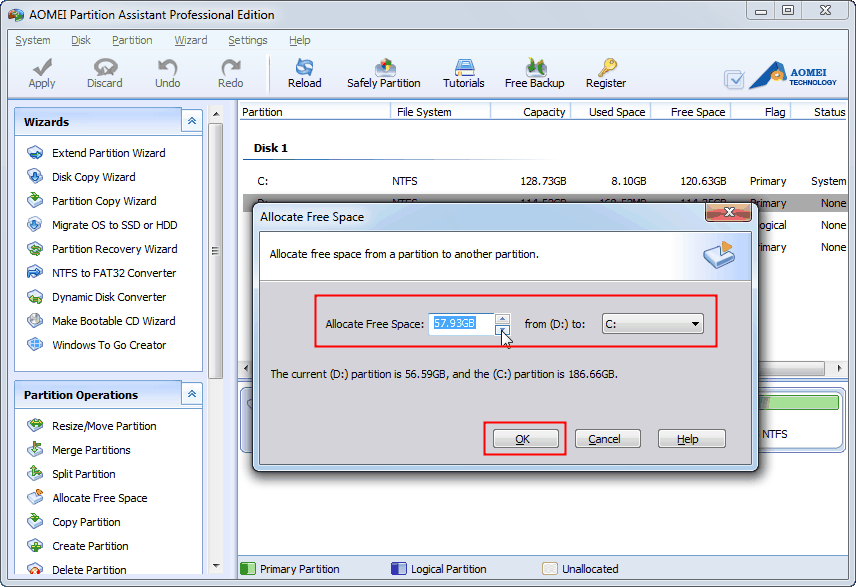The height and width of the screenshot is (587, 856).
Task: Click the checkmark icon beside the AOMEI logo
Action: (734, 80)
